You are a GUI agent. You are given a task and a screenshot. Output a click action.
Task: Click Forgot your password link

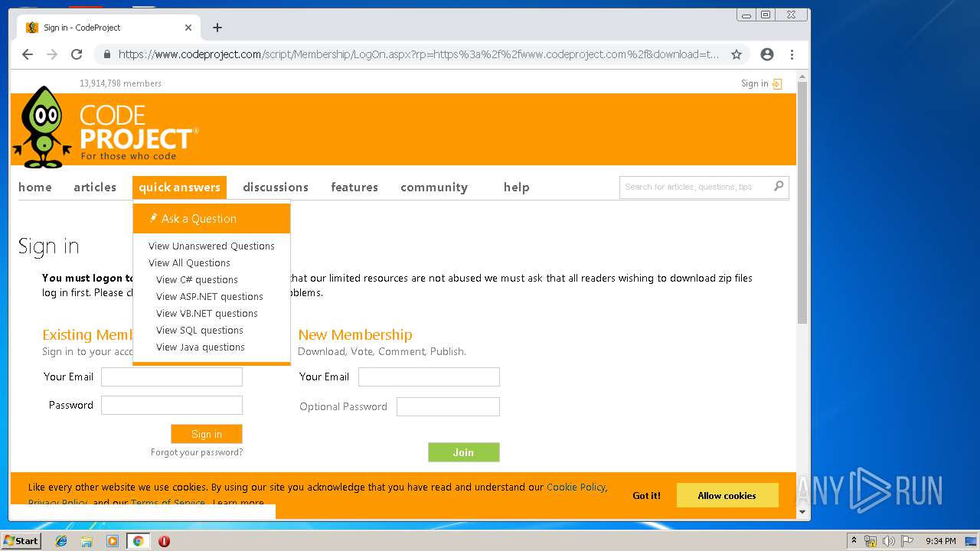[197, 452]
